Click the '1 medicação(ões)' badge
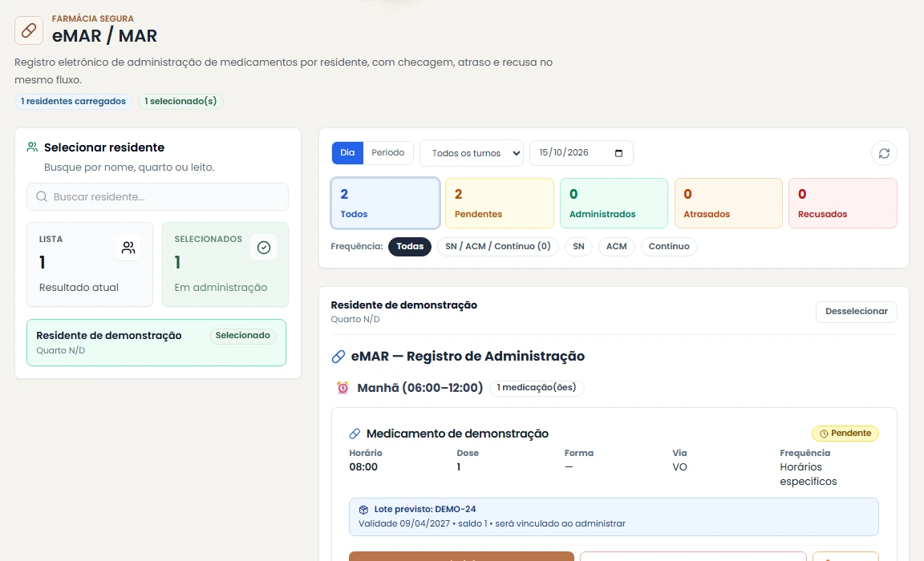The image size is (924, 561). click(537, 387)
